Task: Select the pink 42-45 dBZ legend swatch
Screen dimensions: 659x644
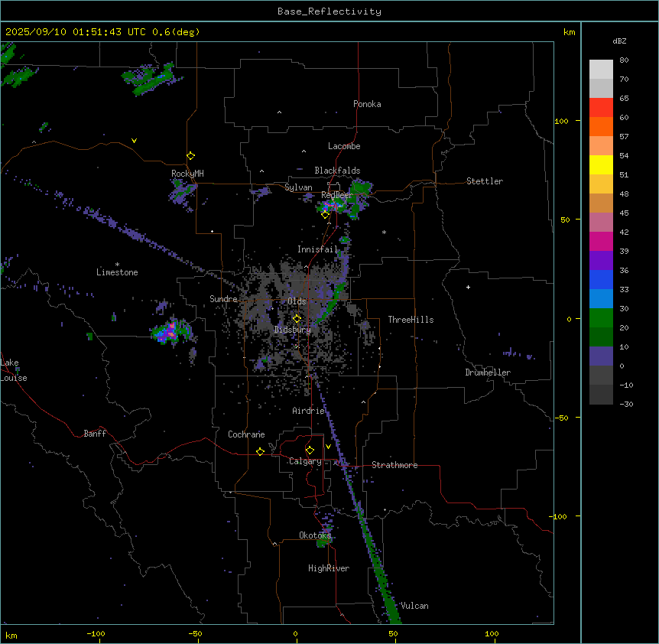Action: click(x=601, y=223)
